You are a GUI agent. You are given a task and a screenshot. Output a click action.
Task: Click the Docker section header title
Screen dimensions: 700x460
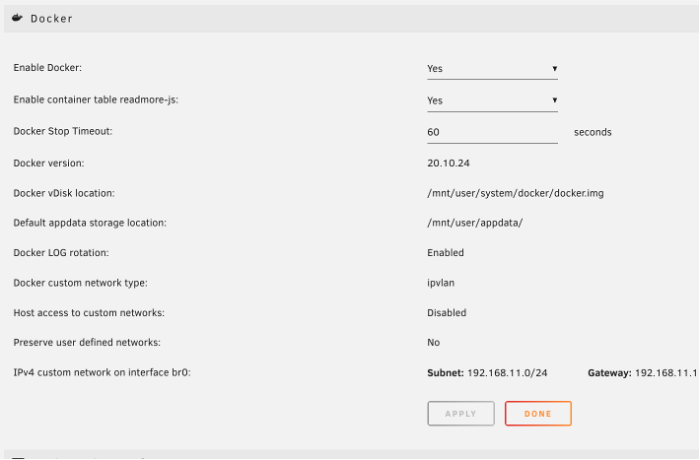pos(51,19)
